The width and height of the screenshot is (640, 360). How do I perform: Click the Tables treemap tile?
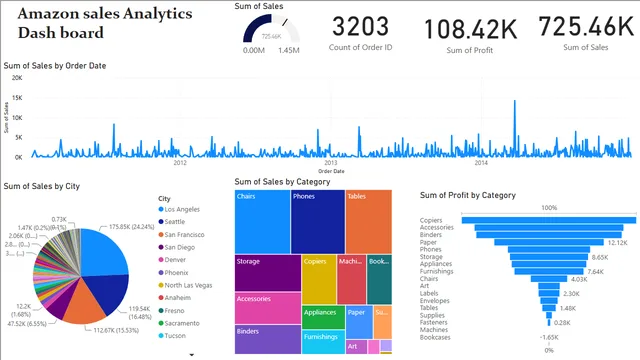[x=369, y=222]
